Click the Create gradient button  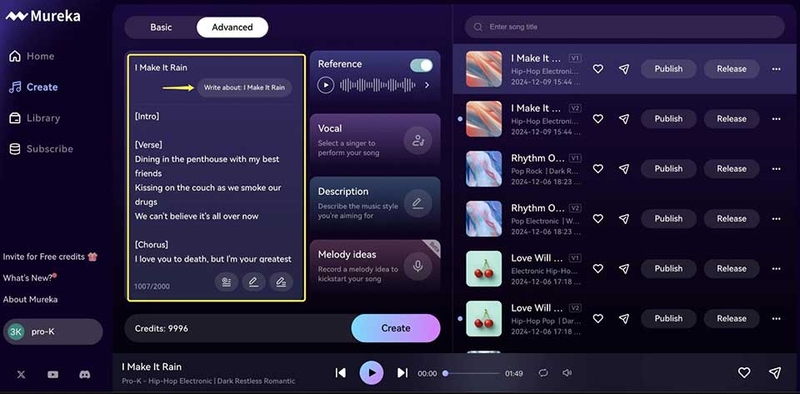pos(396,328)
